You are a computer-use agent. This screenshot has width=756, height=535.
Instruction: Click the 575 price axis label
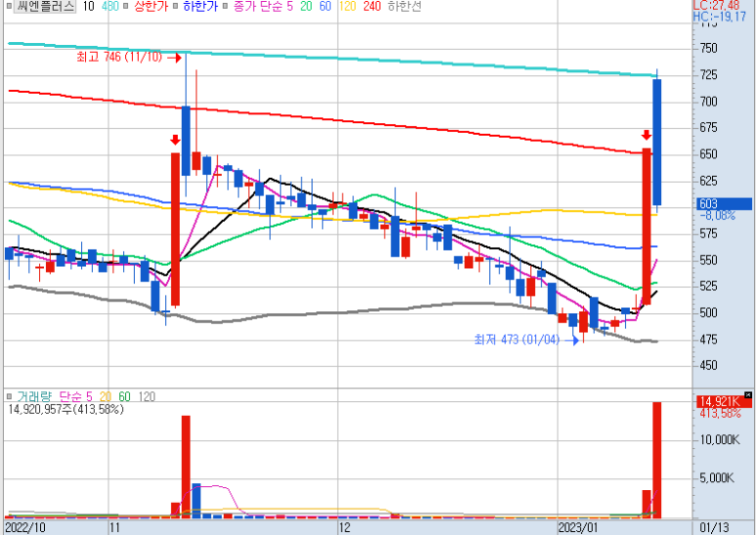709,234
